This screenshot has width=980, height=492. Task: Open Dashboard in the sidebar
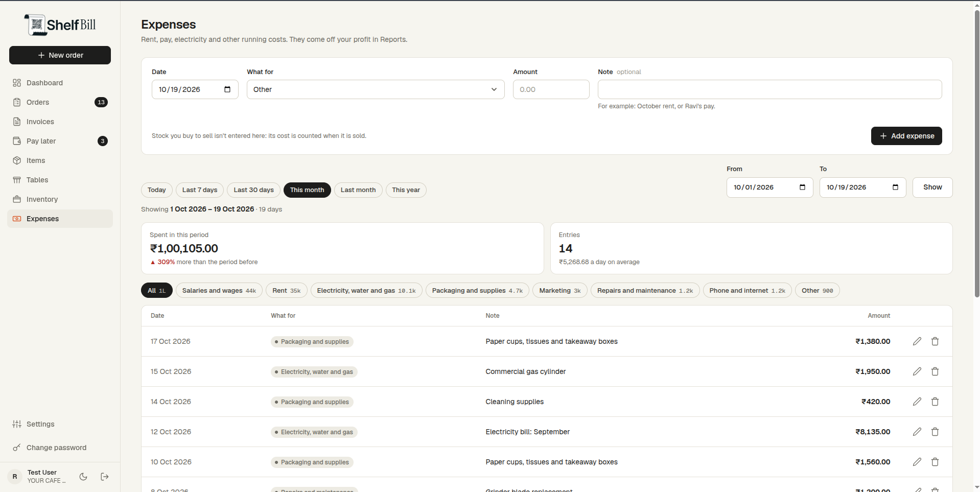point(60,83)
